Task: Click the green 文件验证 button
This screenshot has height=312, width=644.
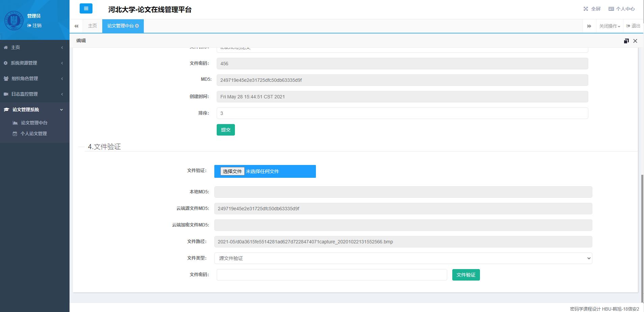Action: click(466, 275)
